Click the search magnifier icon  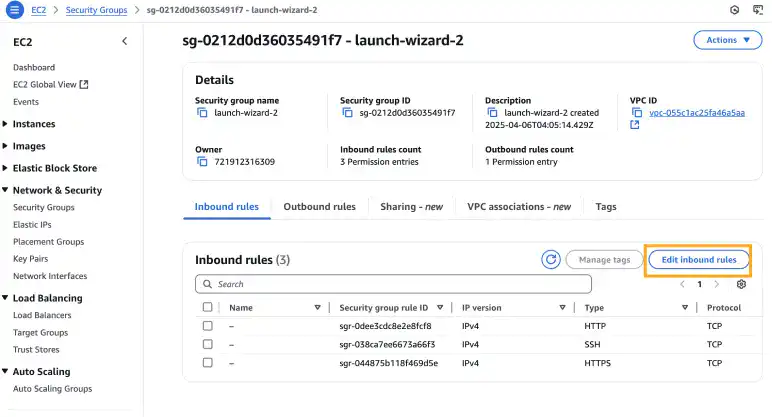[x=207, y=284]
